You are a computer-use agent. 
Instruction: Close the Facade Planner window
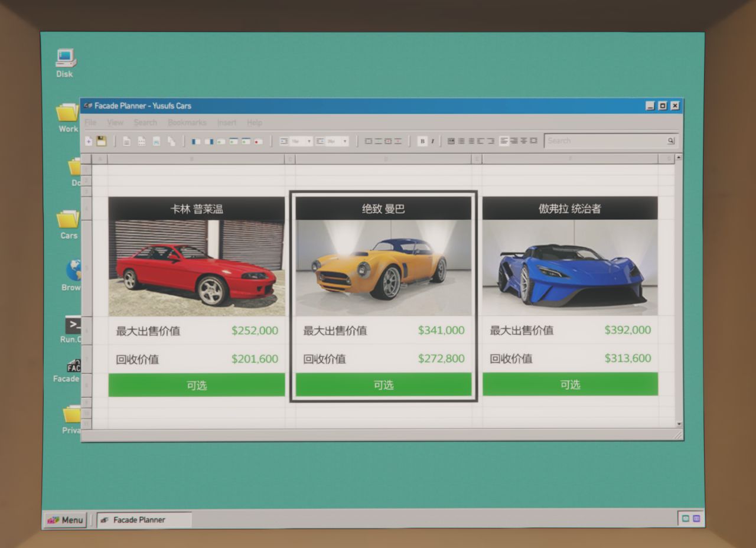tap(675, 106)
